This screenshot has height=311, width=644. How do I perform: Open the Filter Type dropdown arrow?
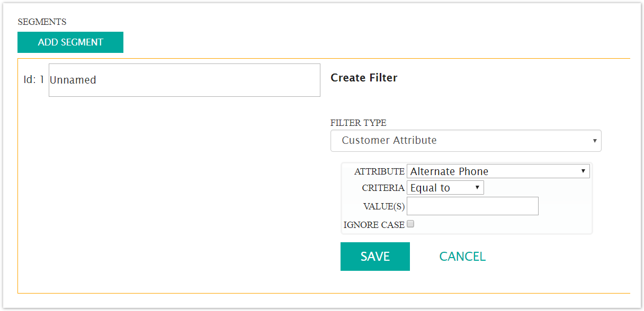[594, 140]
